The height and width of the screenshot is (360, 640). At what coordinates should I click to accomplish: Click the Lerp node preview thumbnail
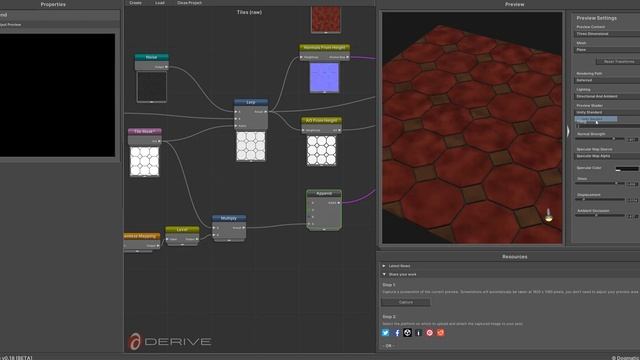251,146
